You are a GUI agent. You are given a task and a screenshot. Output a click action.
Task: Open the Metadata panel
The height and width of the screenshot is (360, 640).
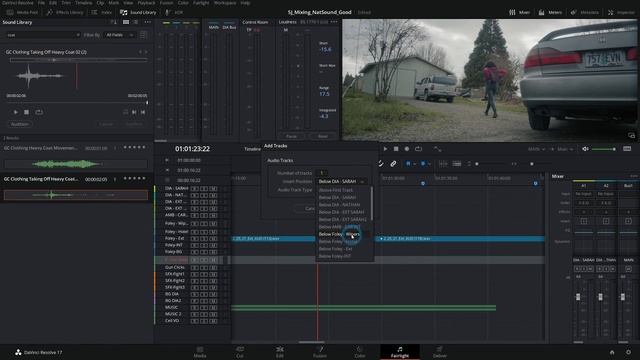585,13
